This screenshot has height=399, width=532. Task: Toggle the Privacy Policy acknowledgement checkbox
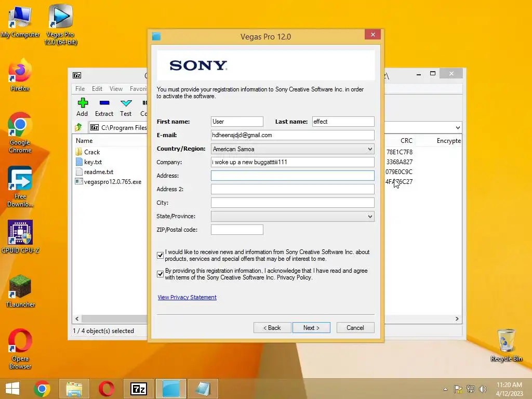point(160,274)
